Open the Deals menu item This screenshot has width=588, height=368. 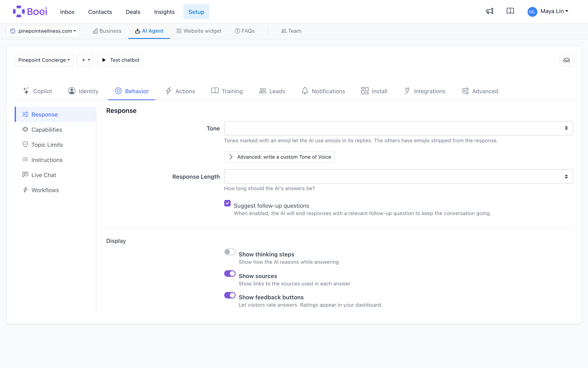133,12
